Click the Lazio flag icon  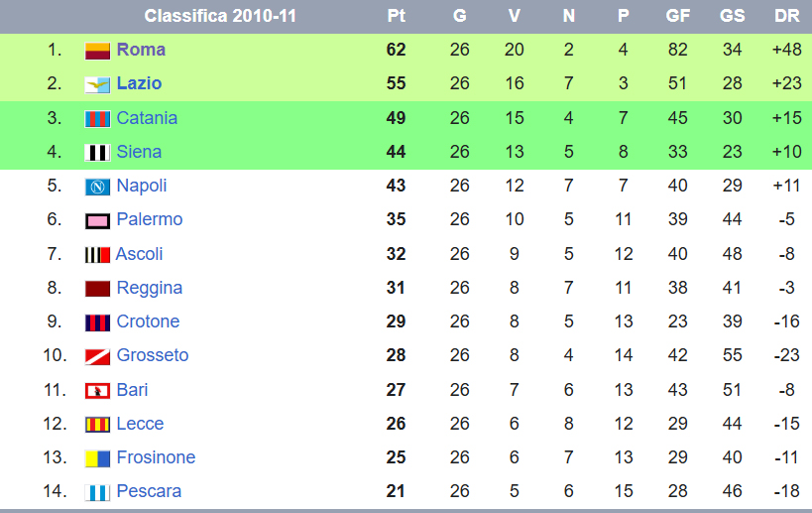point(97,84)
